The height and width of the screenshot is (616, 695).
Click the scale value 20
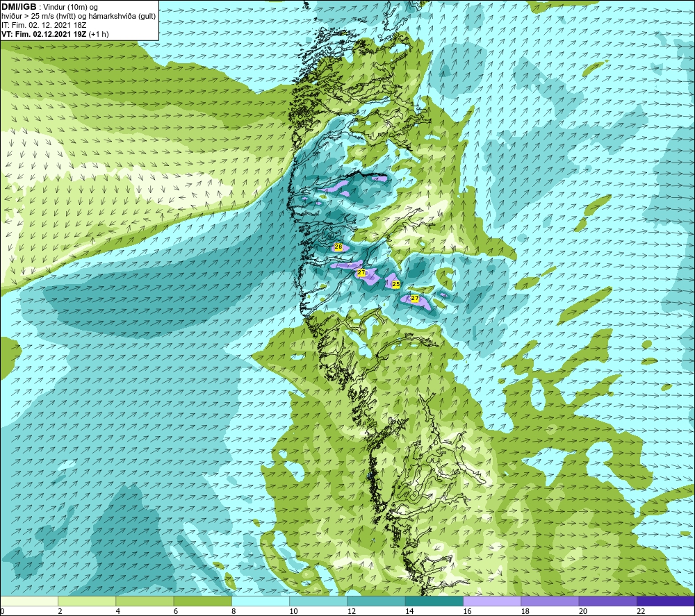(x=583, y=611)
